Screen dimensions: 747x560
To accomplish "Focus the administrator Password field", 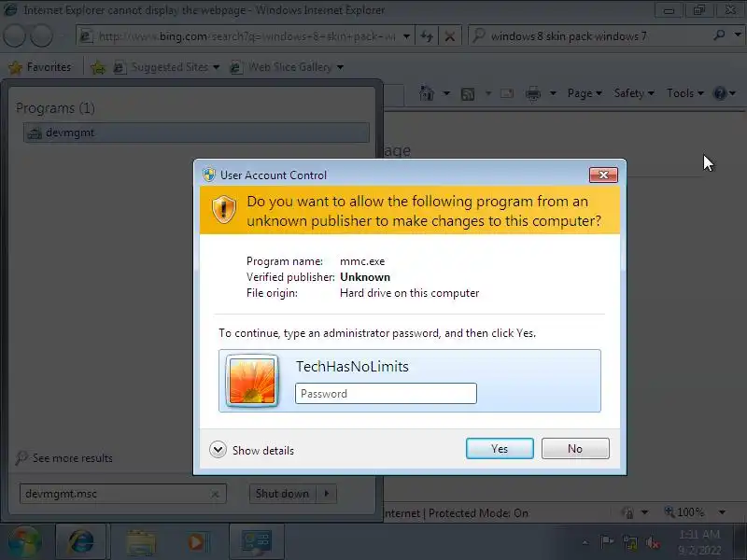I will point(386,393).
